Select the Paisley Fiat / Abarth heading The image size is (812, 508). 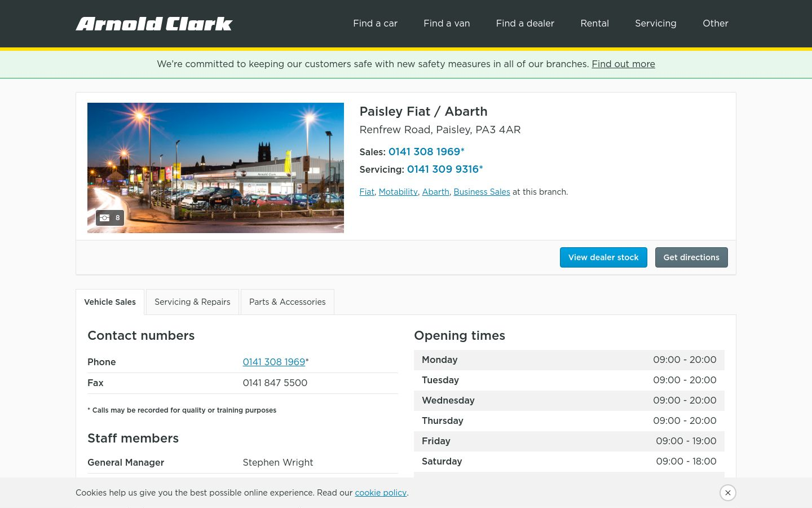coord(423,111)
